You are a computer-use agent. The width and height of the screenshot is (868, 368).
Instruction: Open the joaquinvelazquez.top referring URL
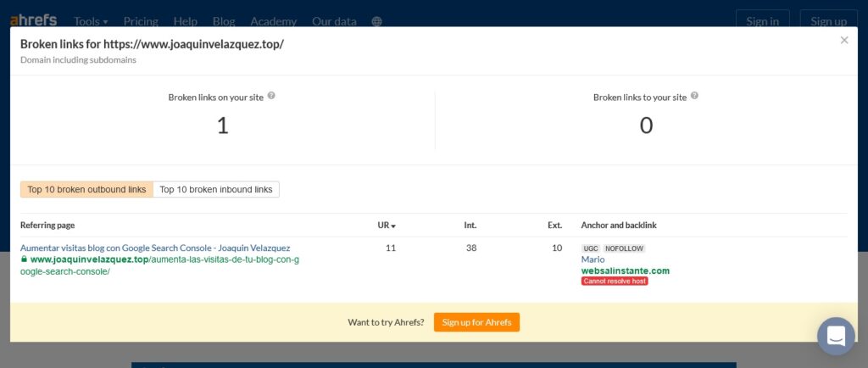point(160,265)
